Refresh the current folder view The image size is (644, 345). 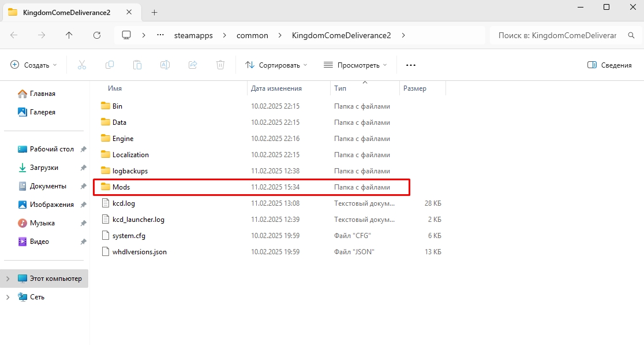[97, 35]
